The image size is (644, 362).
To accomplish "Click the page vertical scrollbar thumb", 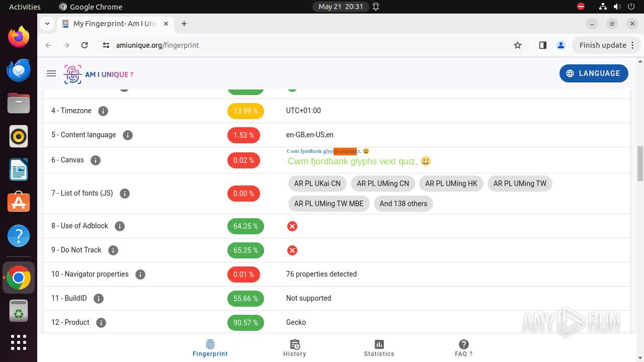I will point(640,163).
